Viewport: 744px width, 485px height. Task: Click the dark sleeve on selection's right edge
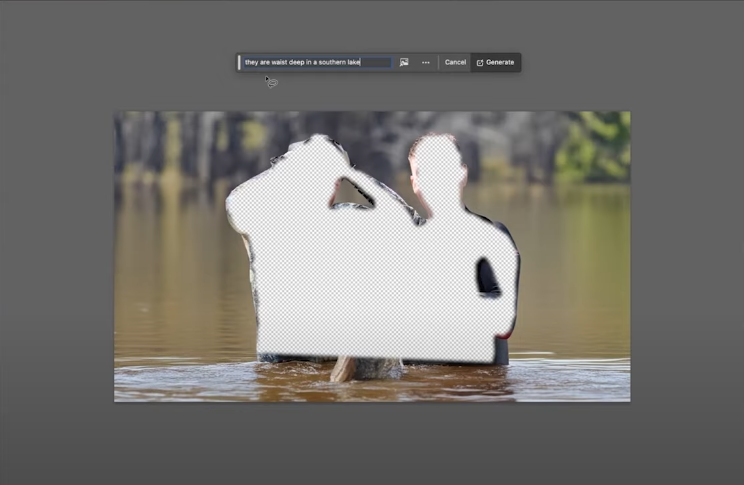(488, 277)
